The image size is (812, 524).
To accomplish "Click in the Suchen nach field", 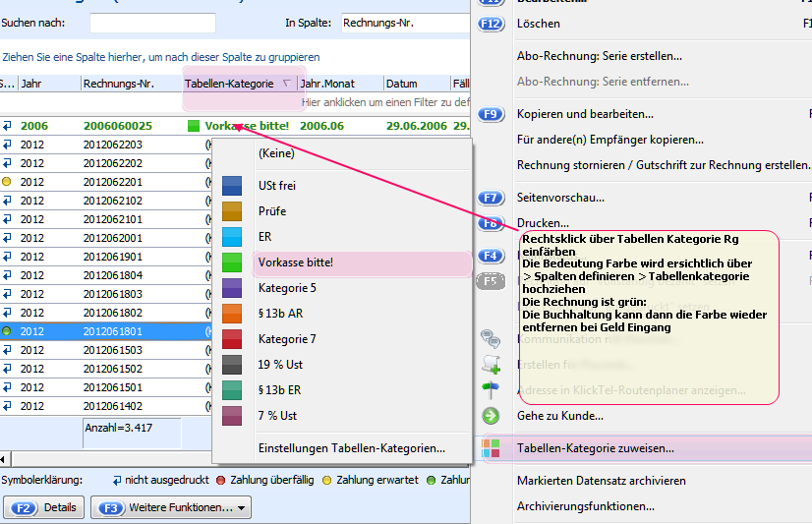I will point(152,23).
